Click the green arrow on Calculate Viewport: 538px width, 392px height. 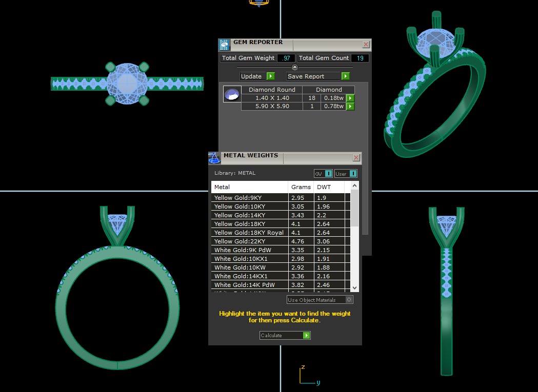click(x=306, y=336)
